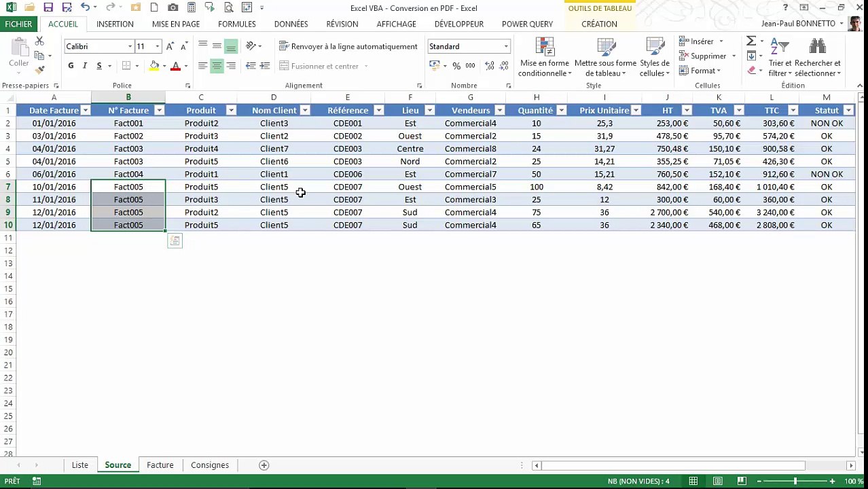Decrease font size with the smaller A icon
The height and width of the screenshot is (489, 868).
coord(183,46)
